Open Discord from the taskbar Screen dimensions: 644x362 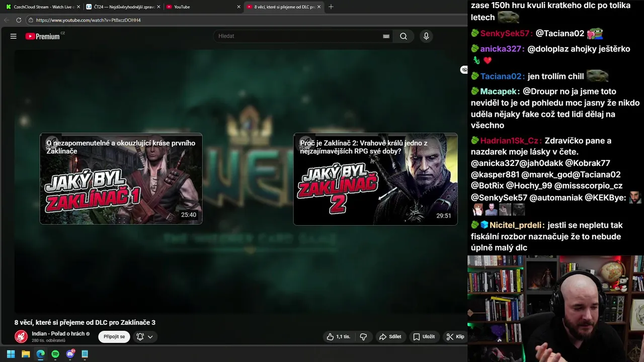point(70,354)
